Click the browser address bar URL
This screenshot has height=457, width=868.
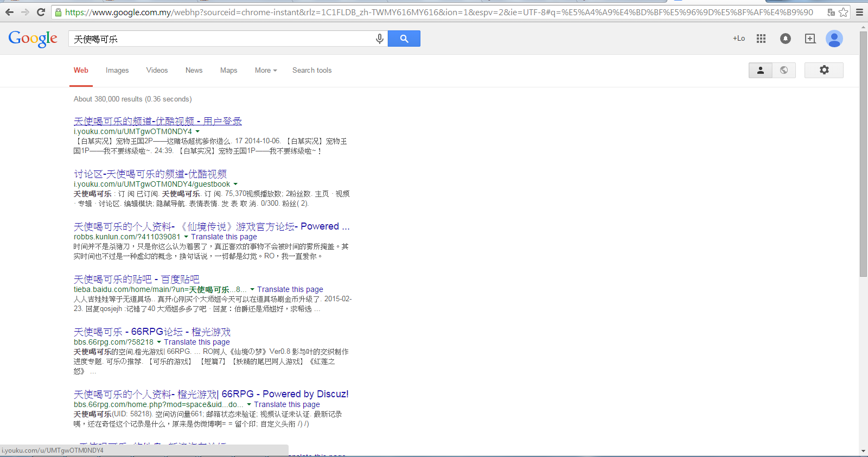[x=439, y=12]
